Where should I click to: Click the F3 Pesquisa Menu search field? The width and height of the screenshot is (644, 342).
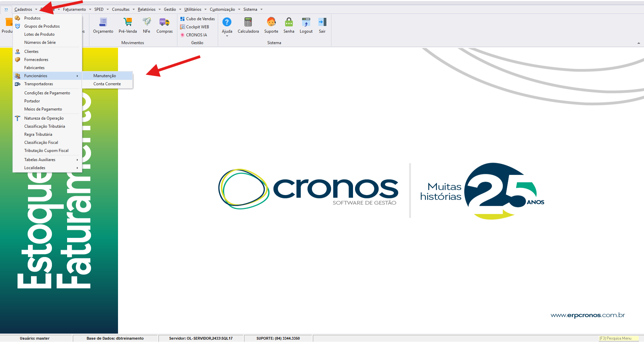point(618,338)
